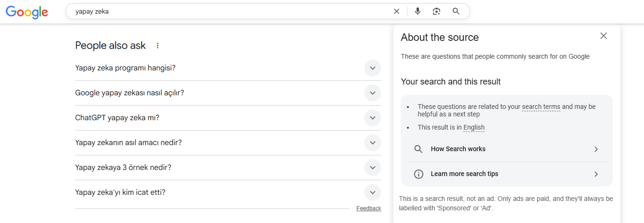Go to the Google logo homepage
Viewport: 644px width, 223px height.
(27, 11)
